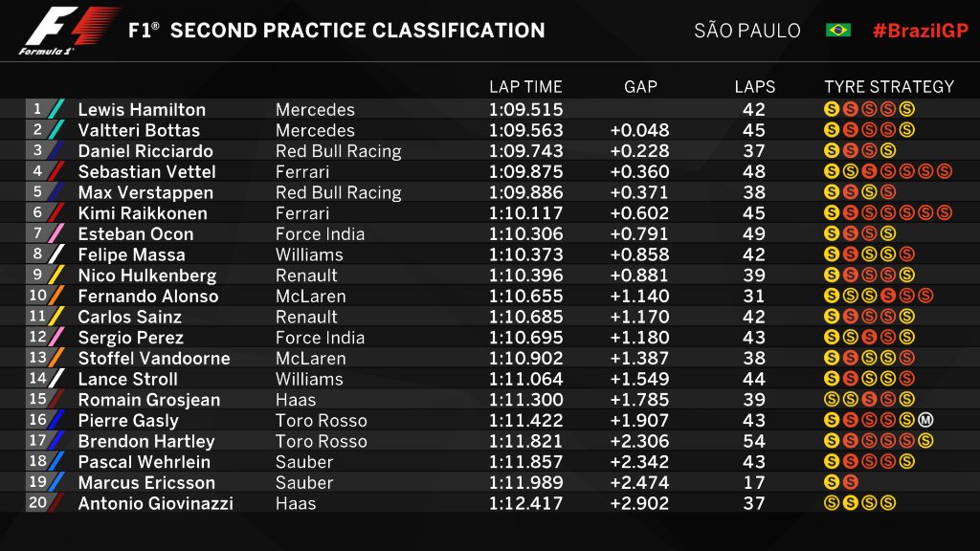The height and width of the screenshot is (551, 980).
Task: Click the Brazil flag icon
Action: (x=838, y=31)
